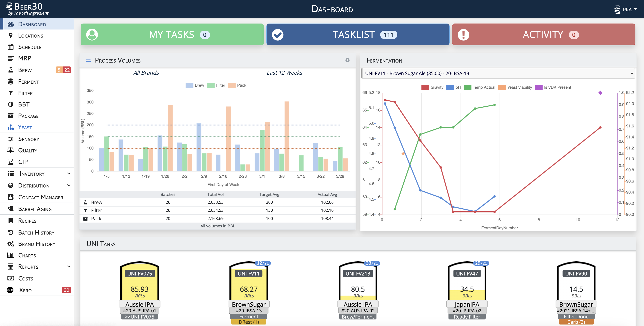This screenshot has height=326, width=644.
Task: Click the Batch History icon
Action: tap(10, 232)
